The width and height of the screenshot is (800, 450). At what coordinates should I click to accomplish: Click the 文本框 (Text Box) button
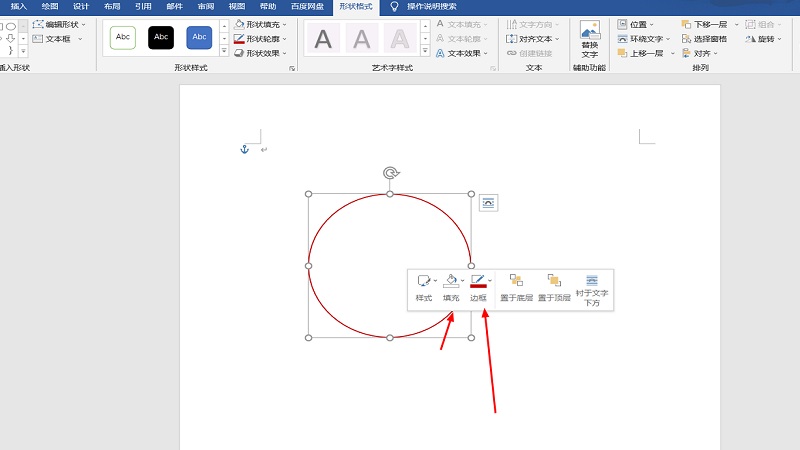(57, 38)
